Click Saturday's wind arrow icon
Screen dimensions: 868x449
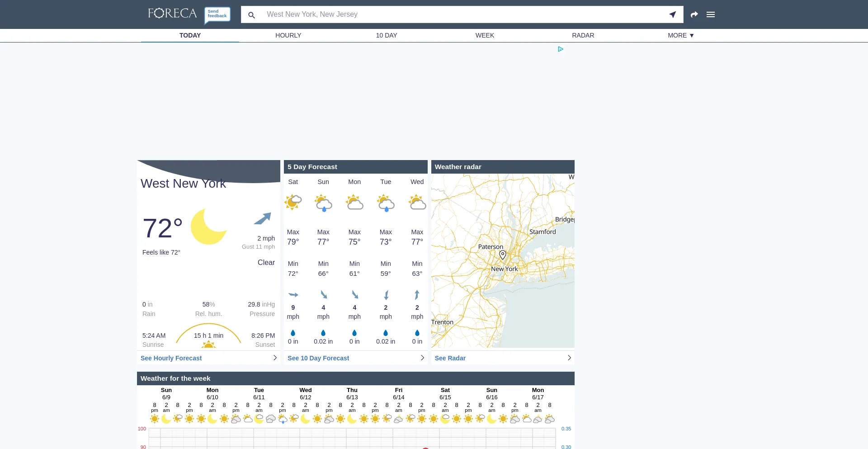tap(293, 295)
